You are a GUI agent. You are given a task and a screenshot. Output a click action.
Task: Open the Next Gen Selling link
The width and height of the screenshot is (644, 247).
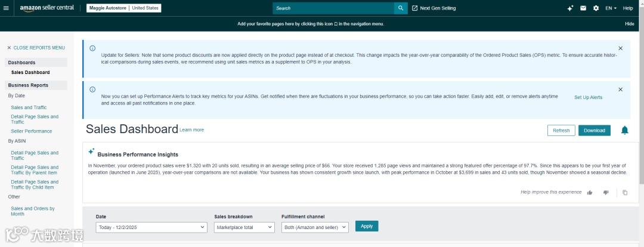(x=434, y=8)
